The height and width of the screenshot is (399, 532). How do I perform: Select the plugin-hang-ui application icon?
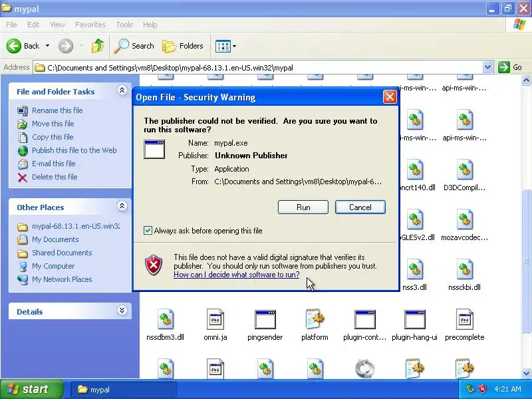[x=414, y=319]
